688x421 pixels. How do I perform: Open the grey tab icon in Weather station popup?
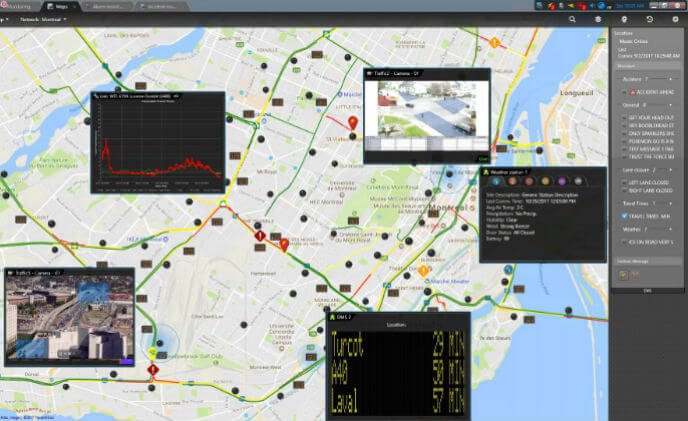pyautogui.click(x=578, y=181)
